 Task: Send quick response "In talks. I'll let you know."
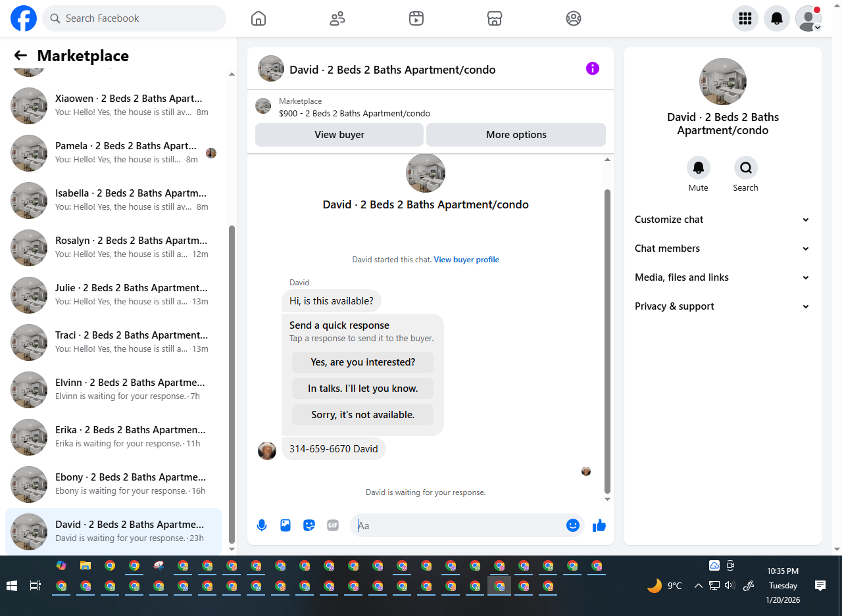point(363,389)
